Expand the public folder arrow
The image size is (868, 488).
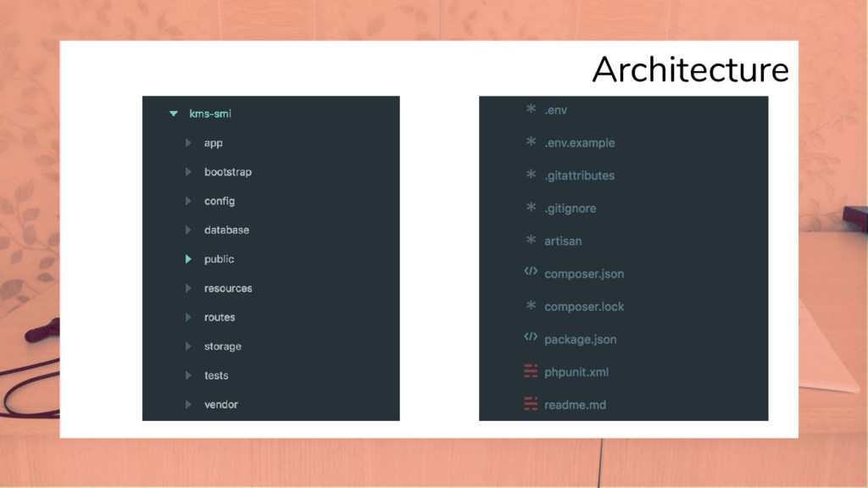pyautogui.click(x=188, y=259)
